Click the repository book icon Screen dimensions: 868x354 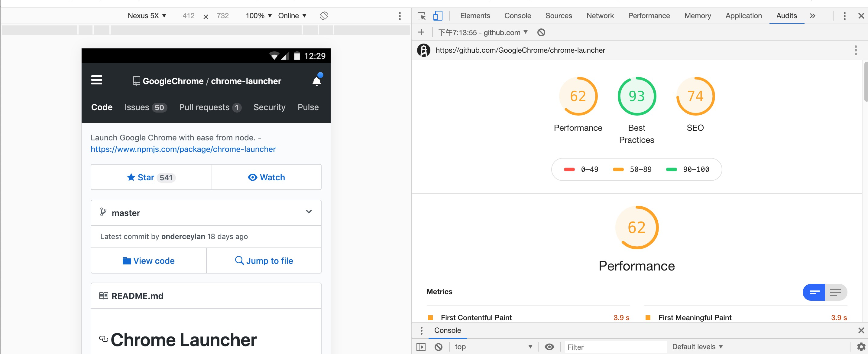coord(136,81)
